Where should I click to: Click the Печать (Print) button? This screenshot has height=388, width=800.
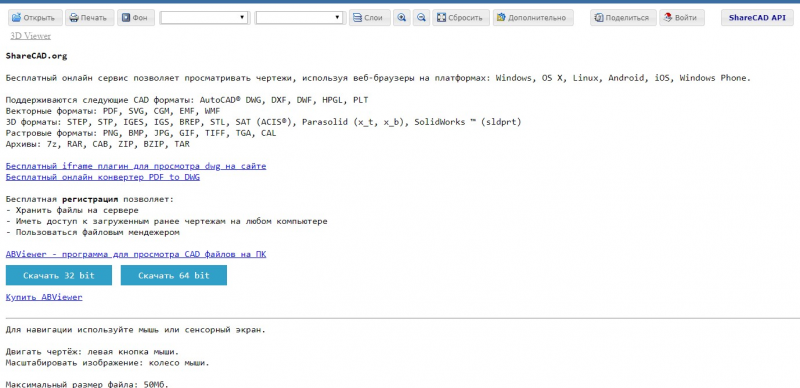pos(89,18)
